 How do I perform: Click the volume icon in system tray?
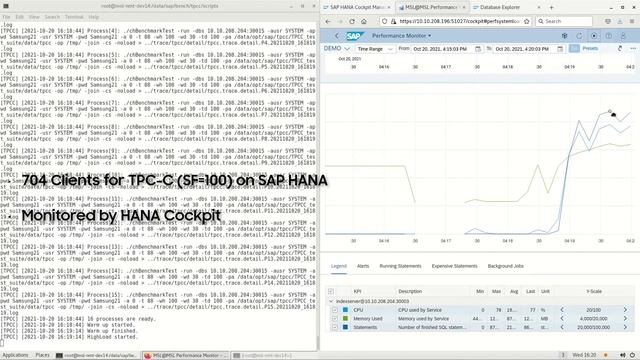tap(622, 356)
